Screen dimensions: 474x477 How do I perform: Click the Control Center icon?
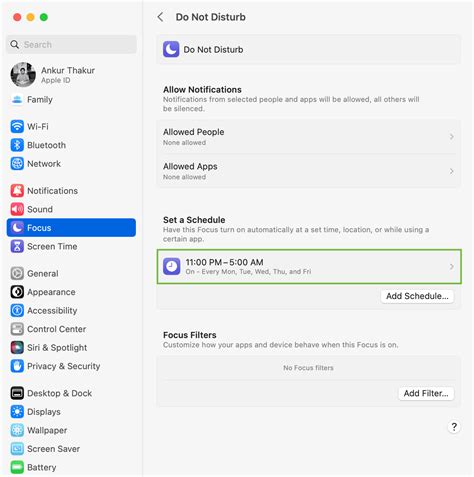[17, 329]
